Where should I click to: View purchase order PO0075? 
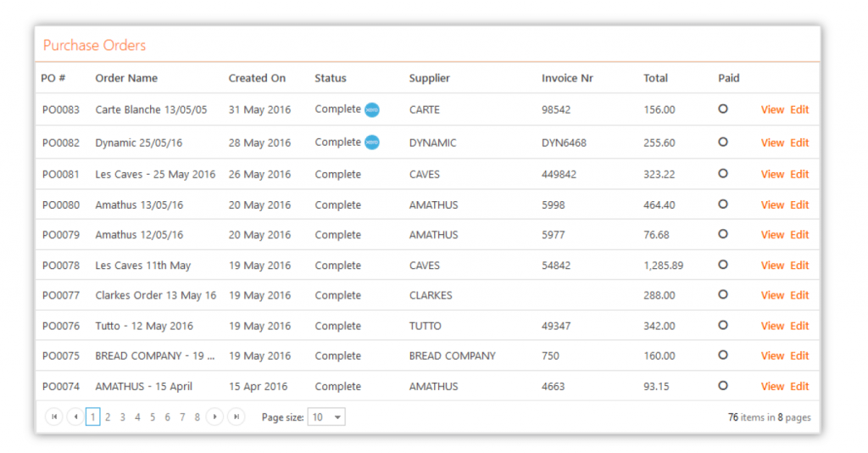[772, 355]
